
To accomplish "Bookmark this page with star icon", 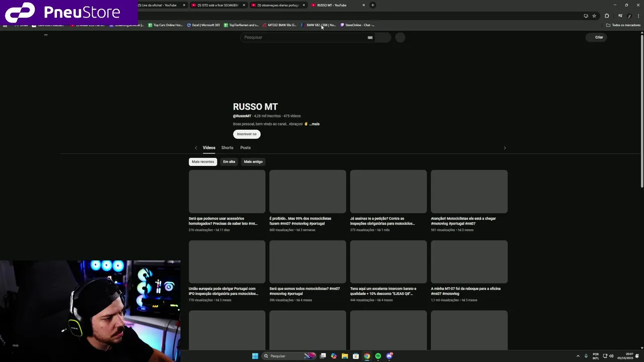I will (x=594, y=16).
